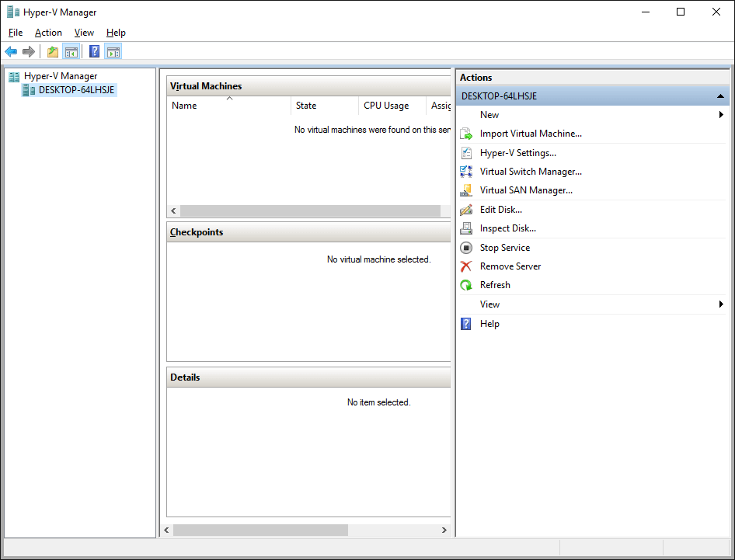Open Hyper-V Settings... action

click(518, 153)
